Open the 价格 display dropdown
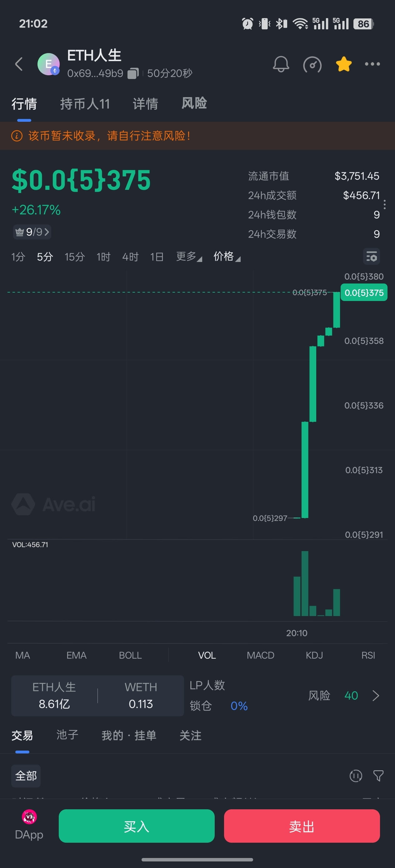Image resolution: width=395 pixels, height=868 pixels. click(227, 257)
